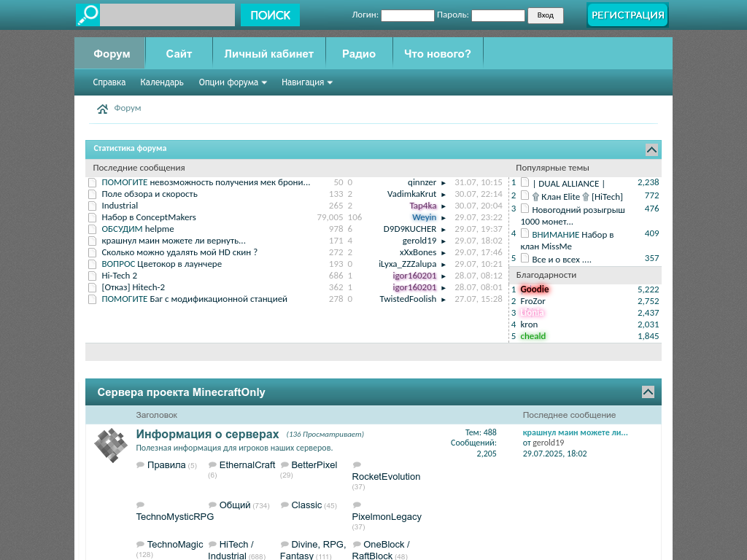747x560 pixels.
Task: Click go-to-post arrow next to qinnzer
Action: coord(444,183)
